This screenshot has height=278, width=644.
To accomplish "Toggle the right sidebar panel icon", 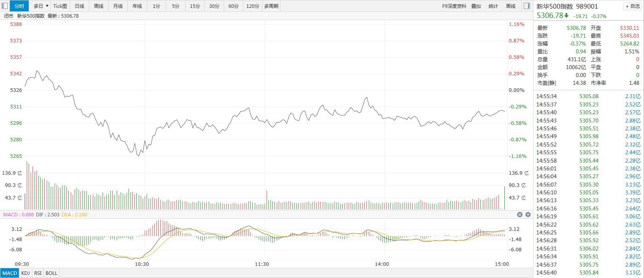I will tap(527, 6).
